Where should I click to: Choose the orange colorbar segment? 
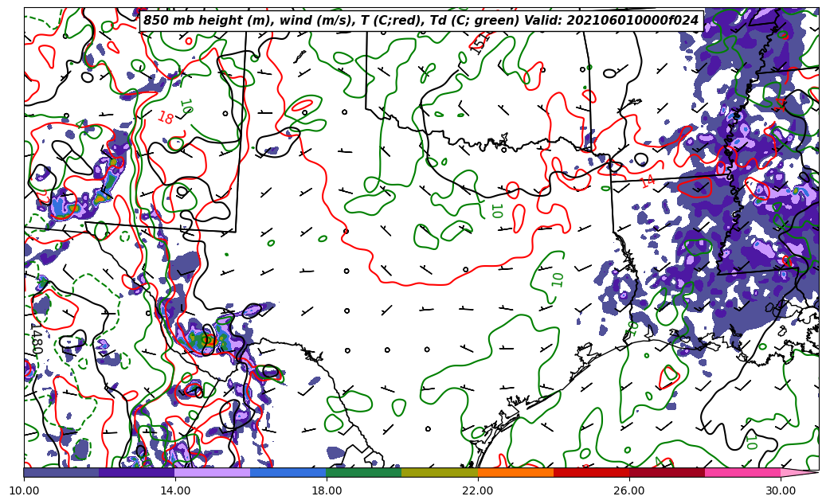point(515,472)
